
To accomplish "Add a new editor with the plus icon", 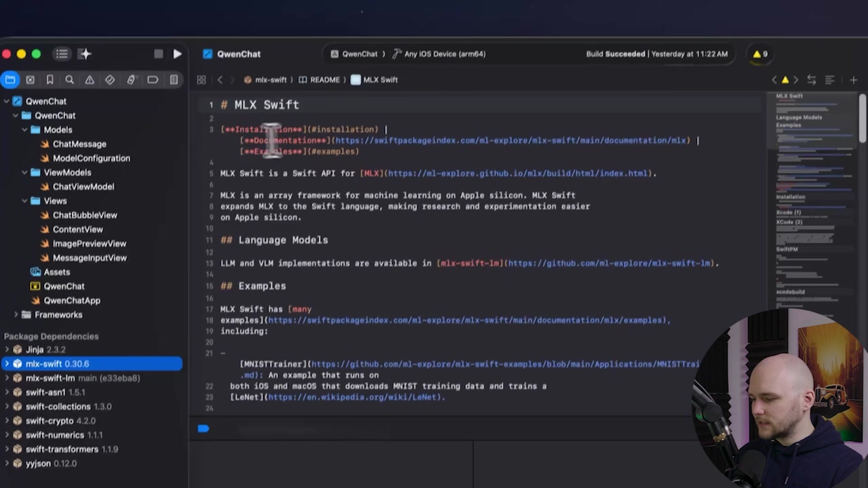I will 854,79.
